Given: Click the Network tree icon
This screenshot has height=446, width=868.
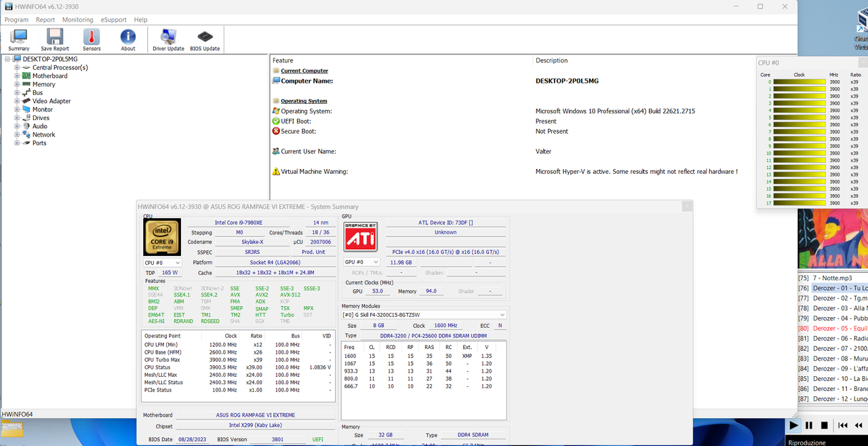Looking at the screenshot, I should 26,134.
